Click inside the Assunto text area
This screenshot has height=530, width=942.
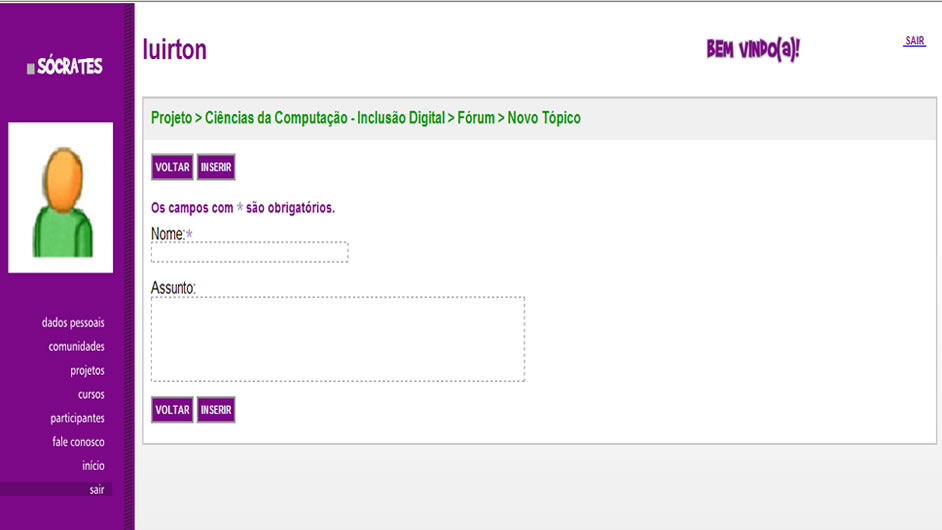(337, 338)
